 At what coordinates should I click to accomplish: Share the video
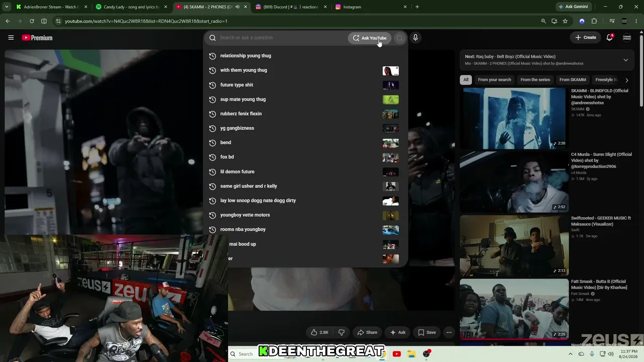[366, 332]
